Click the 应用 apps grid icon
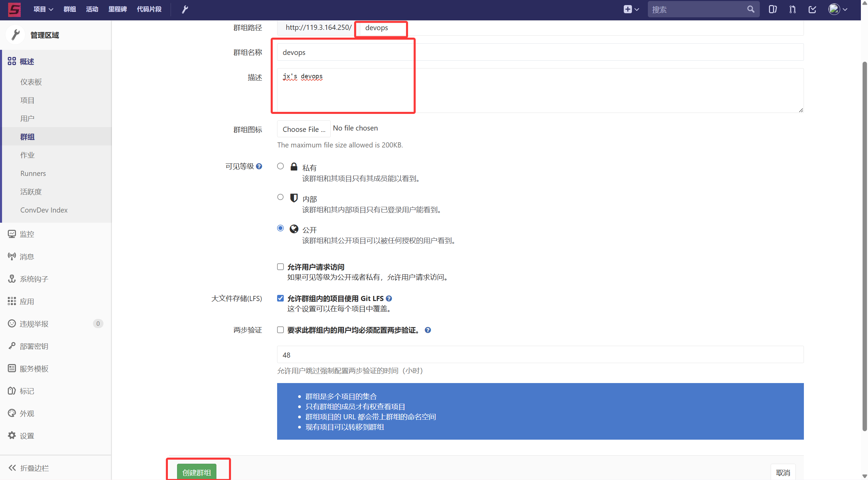 coord(12,301)
